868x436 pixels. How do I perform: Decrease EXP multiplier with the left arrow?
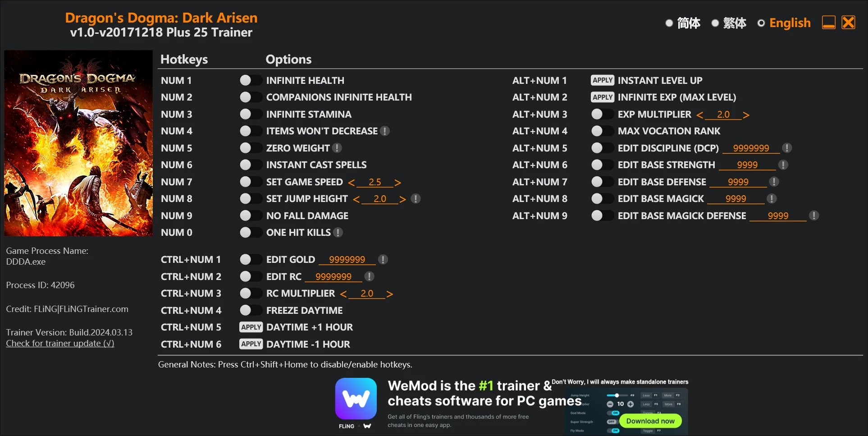699,115
